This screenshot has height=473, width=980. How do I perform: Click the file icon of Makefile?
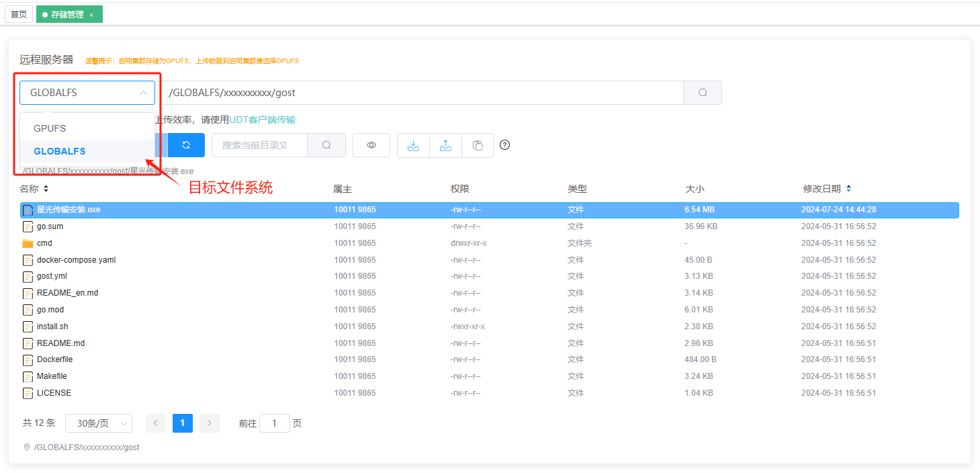28,376
